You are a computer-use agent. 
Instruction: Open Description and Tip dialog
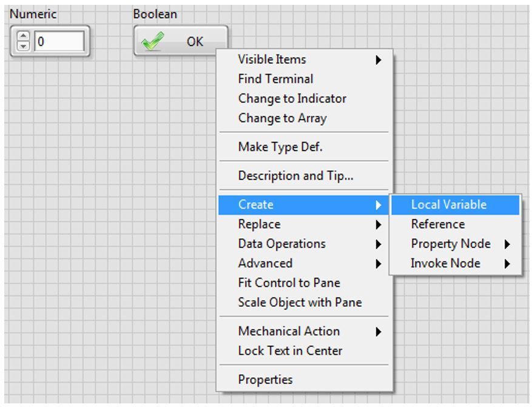click(x=295, y=176)
